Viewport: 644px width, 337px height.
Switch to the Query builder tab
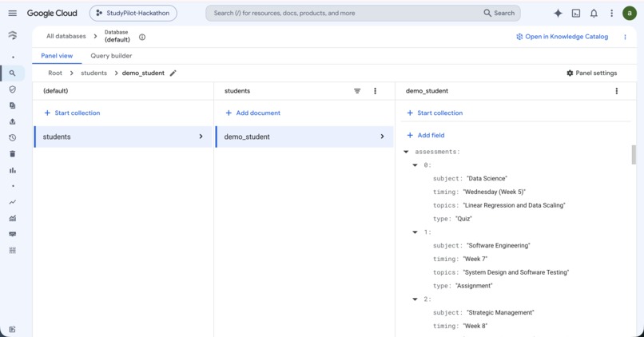111,56
